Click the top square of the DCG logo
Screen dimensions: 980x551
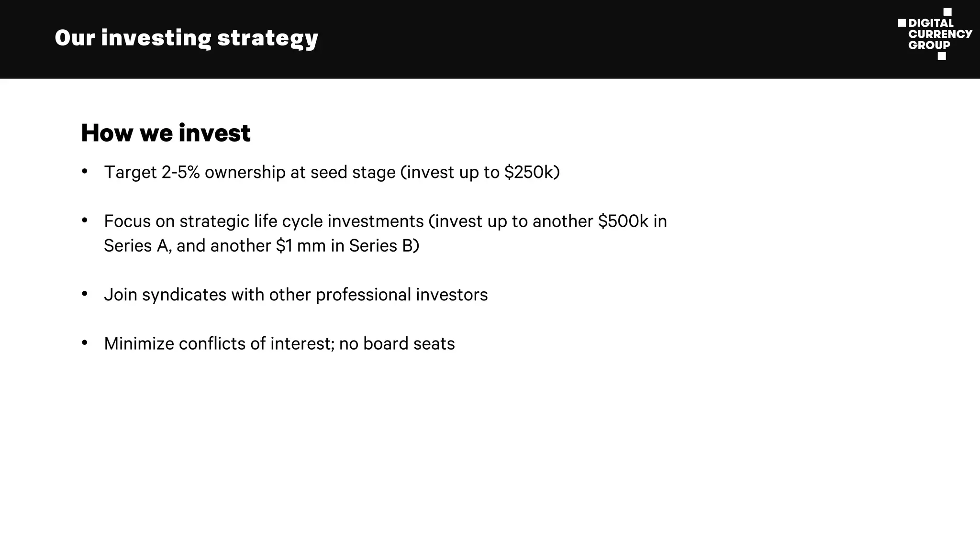point(947,12)
